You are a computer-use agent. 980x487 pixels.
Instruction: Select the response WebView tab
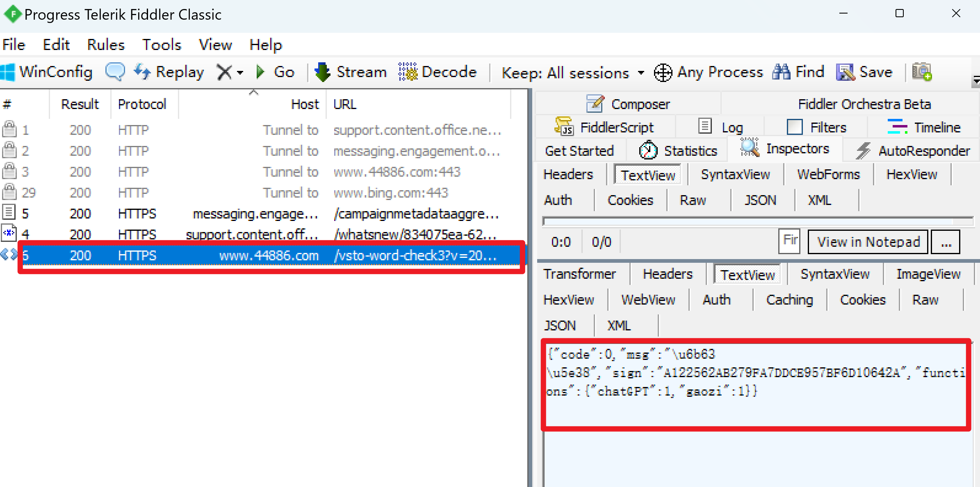coord(648,300)
